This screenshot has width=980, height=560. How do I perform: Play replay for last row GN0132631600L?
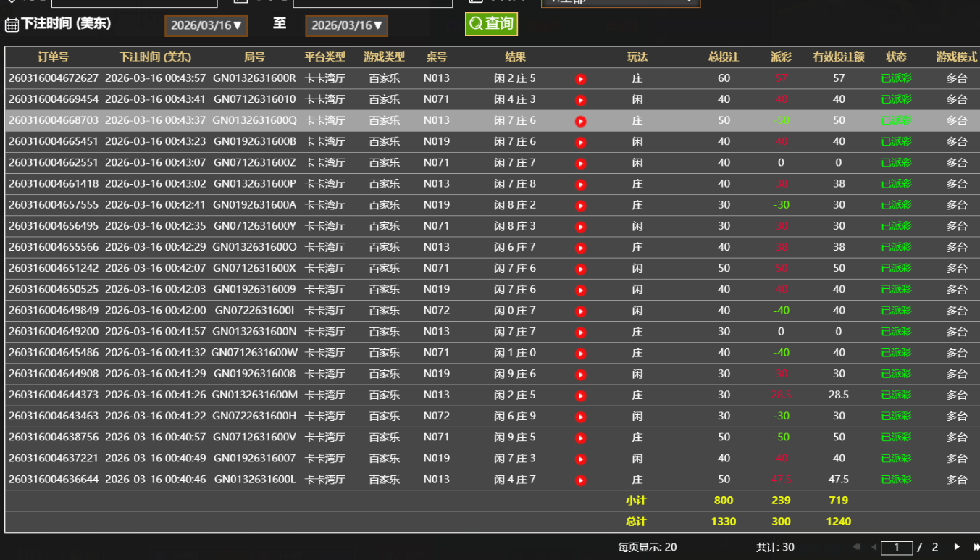pos(580,480)
